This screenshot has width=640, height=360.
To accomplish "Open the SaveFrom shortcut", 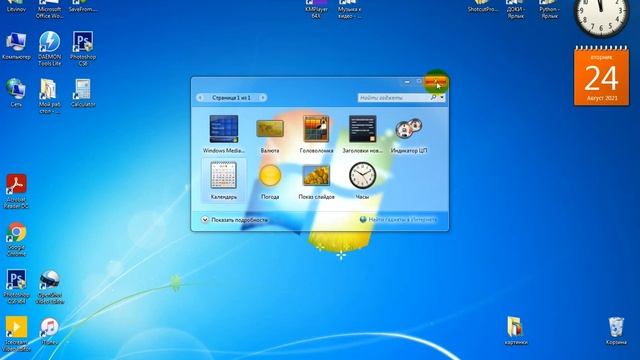I will [x=83, y=6].
